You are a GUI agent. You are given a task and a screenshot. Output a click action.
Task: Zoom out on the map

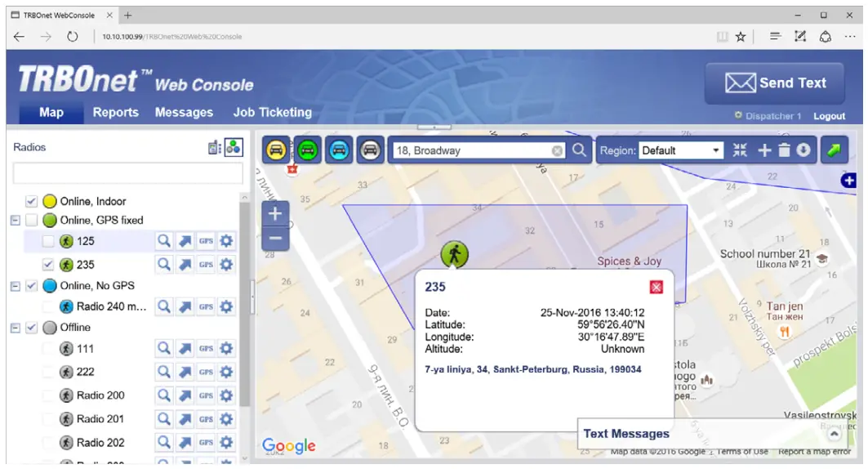(x=275, y=239)
